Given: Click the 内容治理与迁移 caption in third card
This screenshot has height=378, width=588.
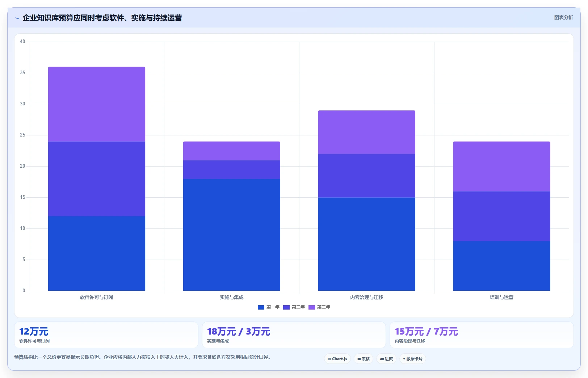Looking at the screenshot, I should (x=410, y=341).
